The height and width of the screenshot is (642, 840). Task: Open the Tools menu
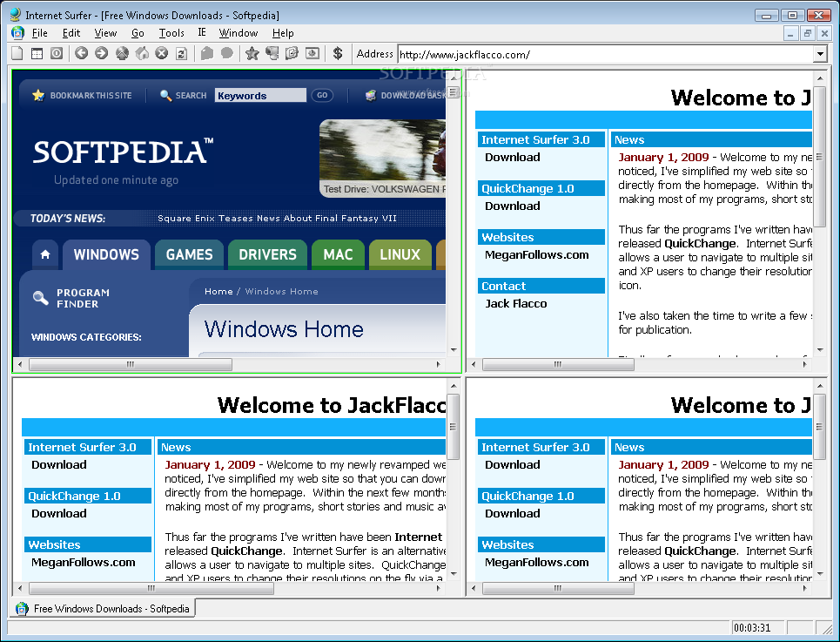171,33
